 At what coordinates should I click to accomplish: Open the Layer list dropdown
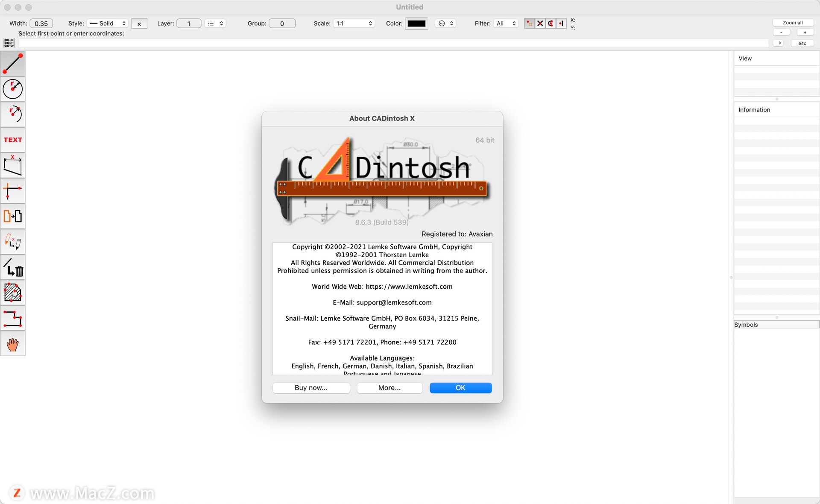(215, 23)
